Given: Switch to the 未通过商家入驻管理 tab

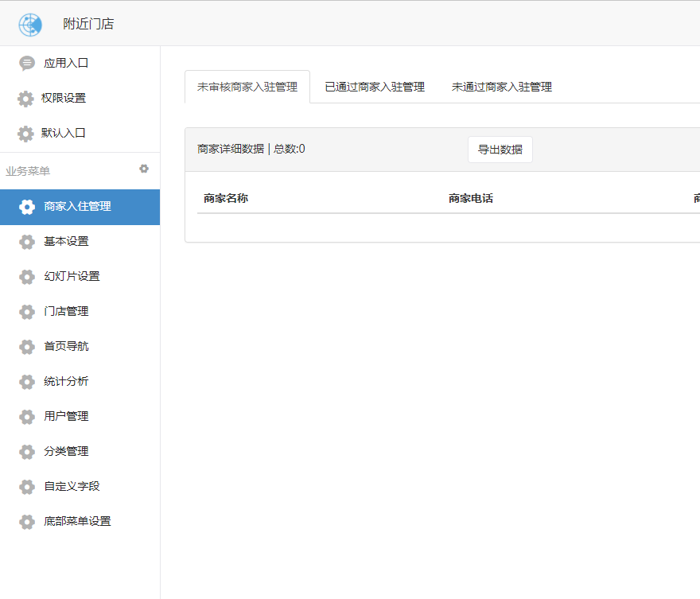Looking at the screenshot, I should click(502, 87).
